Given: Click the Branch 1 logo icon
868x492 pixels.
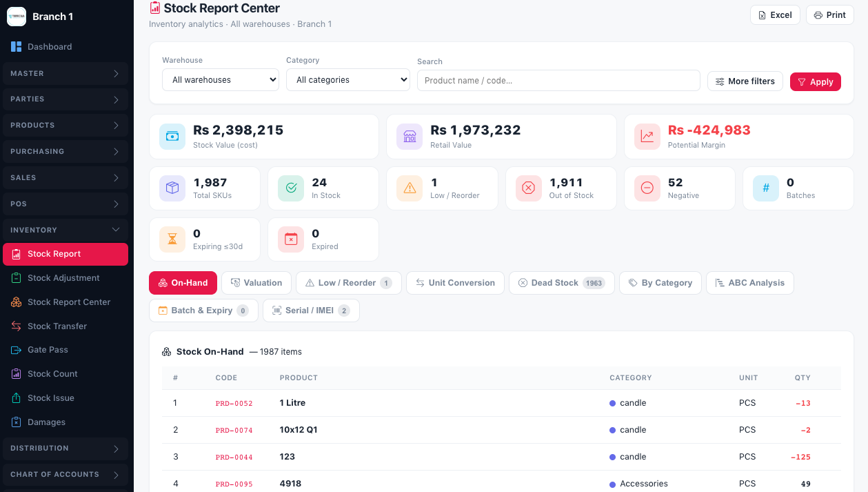Looking at the screenshot, I should pyautogui.click(x=17, y=17).
